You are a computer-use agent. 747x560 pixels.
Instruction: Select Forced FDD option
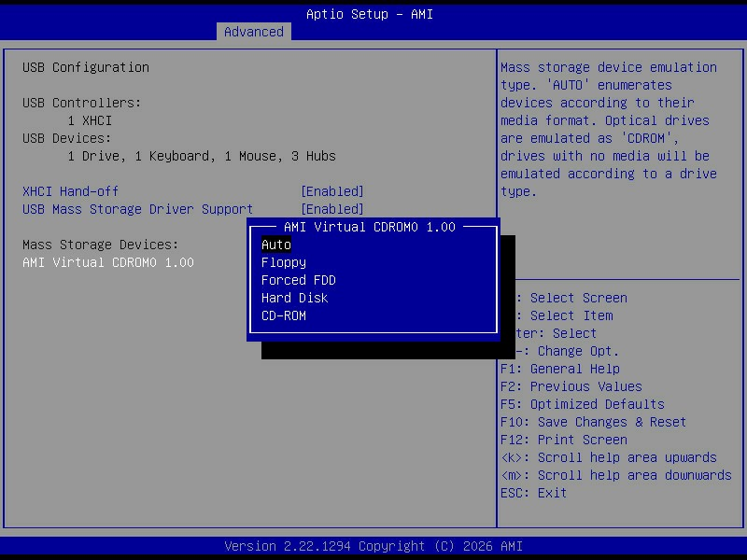click(x=298, y=280)
